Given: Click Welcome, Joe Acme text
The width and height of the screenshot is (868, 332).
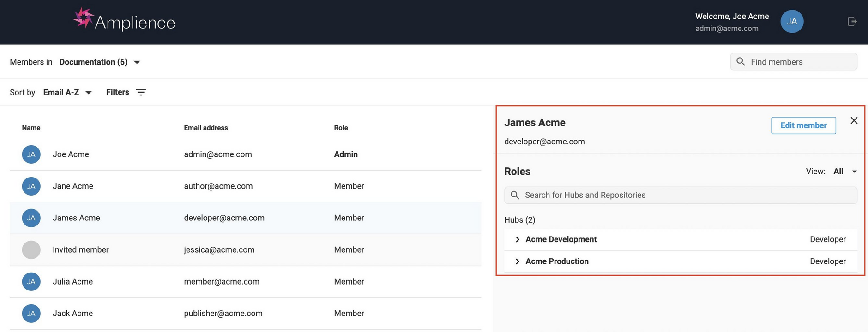Looking at the screenshot, I should click(732, 16).
